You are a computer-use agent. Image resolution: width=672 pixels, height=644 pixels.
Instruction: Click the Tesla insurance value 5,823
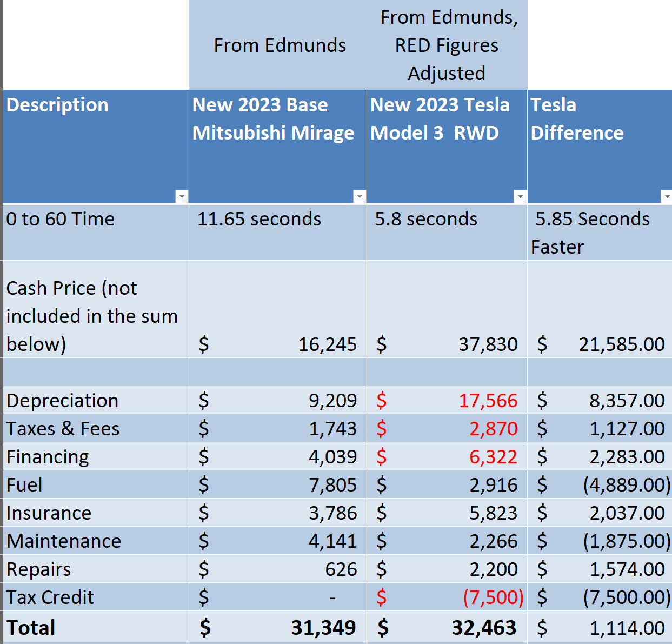click(493, 513)
